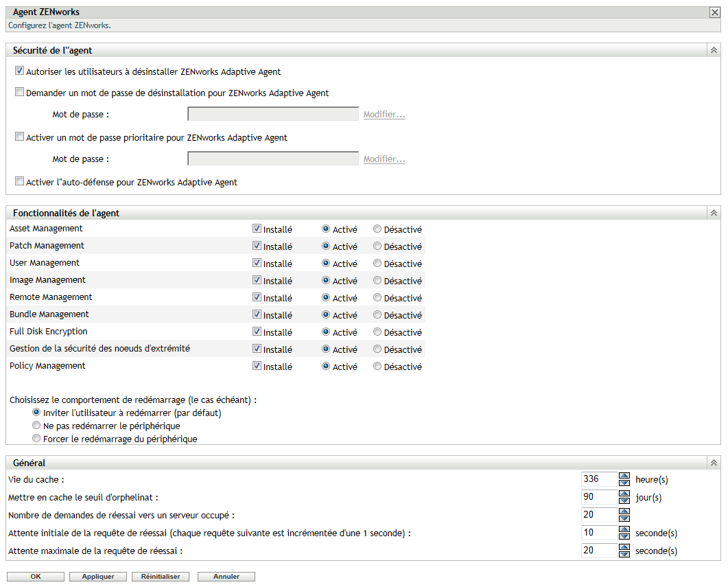
Task: Click Modifier link for override password
Action: 384,159
